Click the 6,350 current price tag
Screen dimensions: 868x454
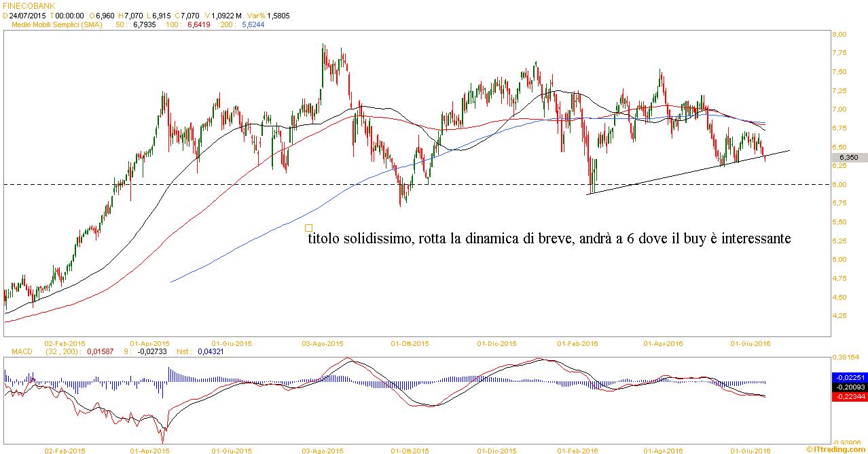(x=848, y=157)
